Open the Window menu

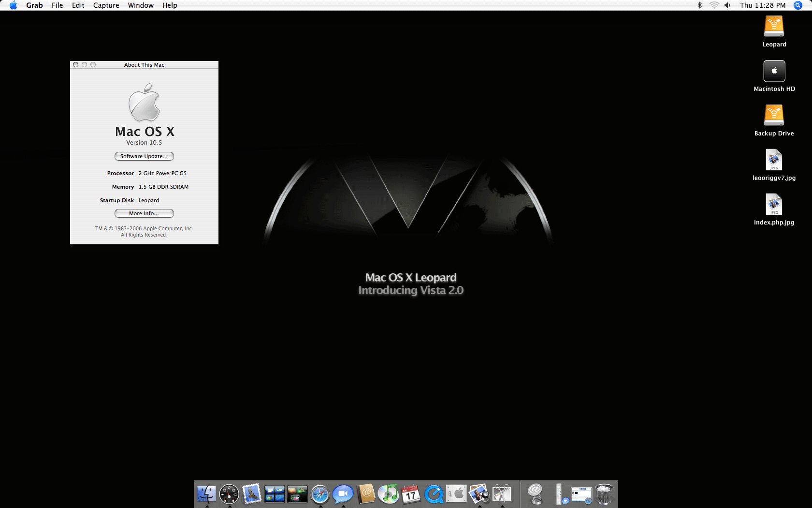click(x=141, y=5)
